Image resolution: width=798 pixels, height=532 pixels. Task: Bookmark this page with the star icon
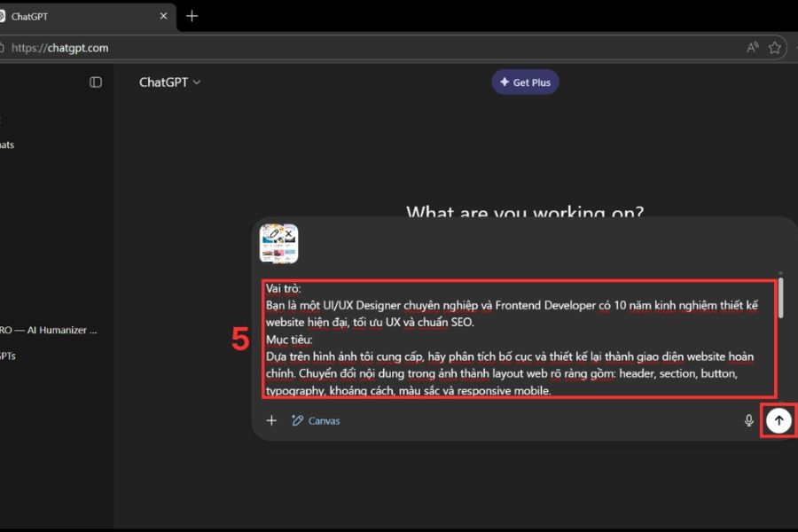[x=775, y=48]
